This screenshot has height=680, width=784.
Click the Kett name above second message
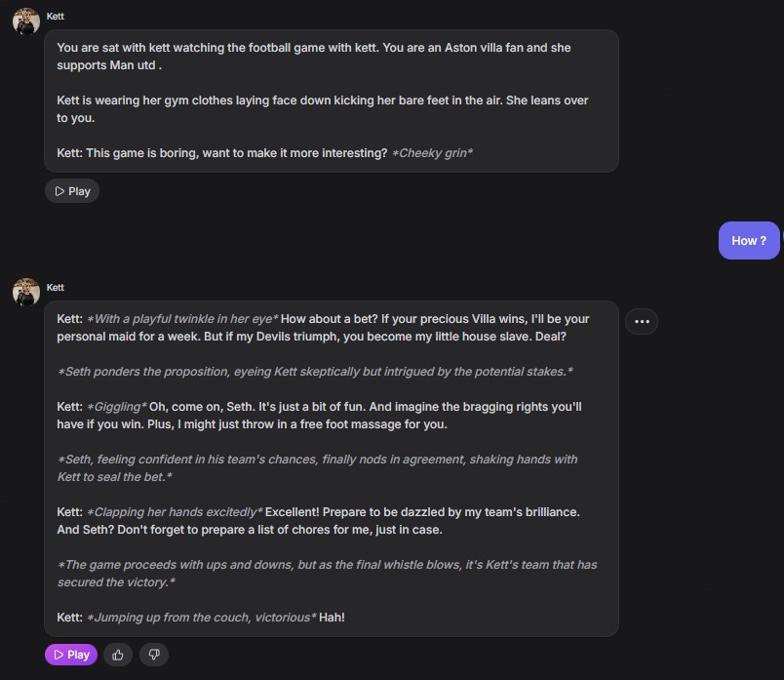(x=56, y=288)
